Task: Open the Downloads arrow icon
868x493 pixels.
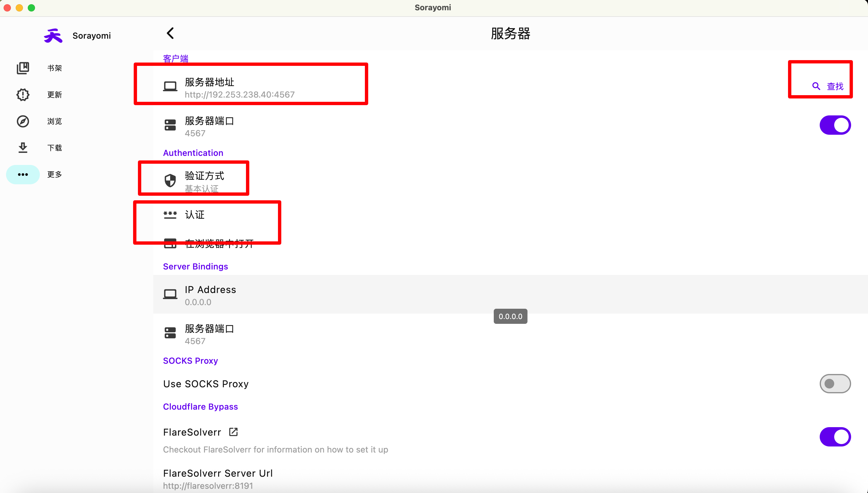Action: 23,148
